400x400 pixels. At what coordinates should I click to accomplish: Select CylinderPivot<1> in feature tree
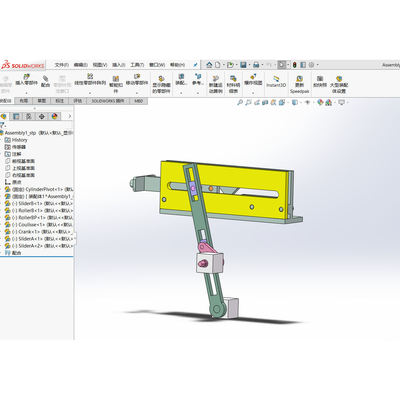coord(39,189)
